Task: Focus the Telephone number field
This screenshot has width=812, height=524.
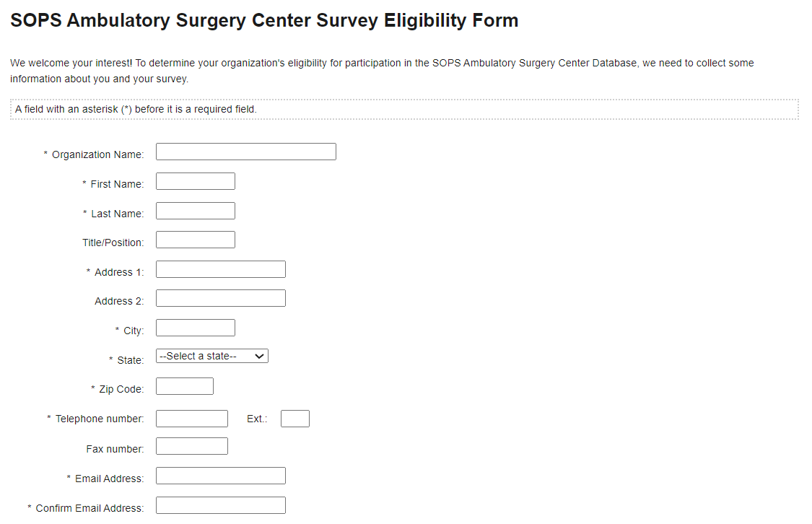Action: 191,419
